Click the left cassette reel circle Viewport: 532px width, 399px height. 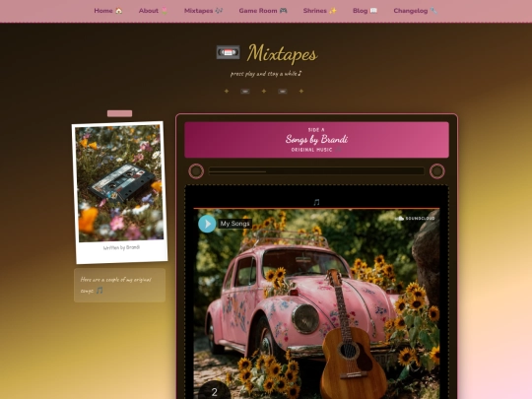[x=196, y=171]
